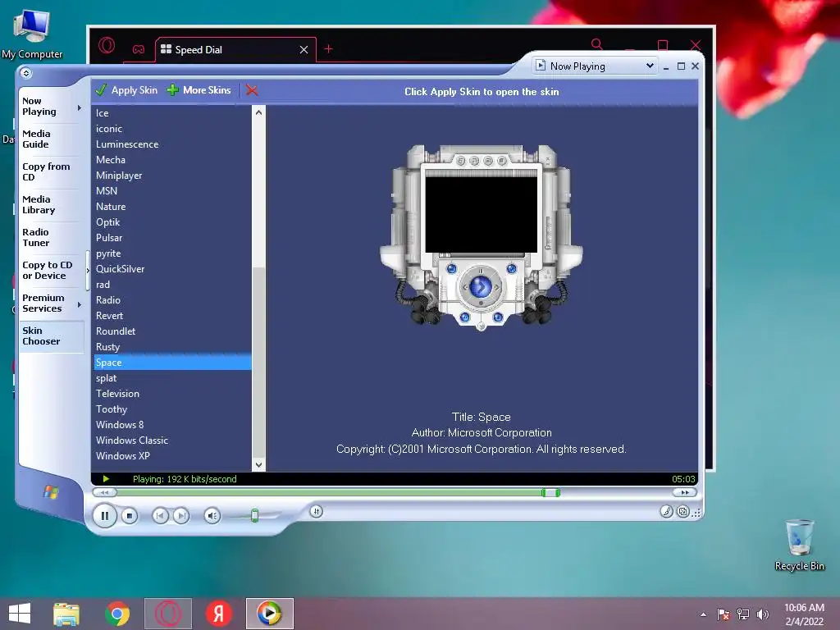The image size is (840, 630).
Task: Select the Rusty skin
Action: tap(172, 347)
